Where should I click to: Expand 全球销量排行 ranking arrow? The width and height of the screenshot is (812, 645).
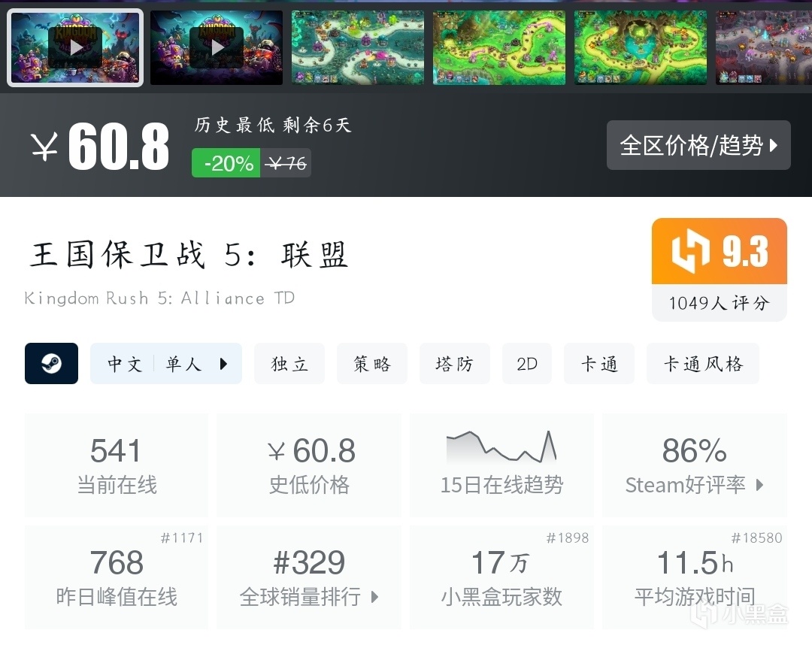click(375, 597)
